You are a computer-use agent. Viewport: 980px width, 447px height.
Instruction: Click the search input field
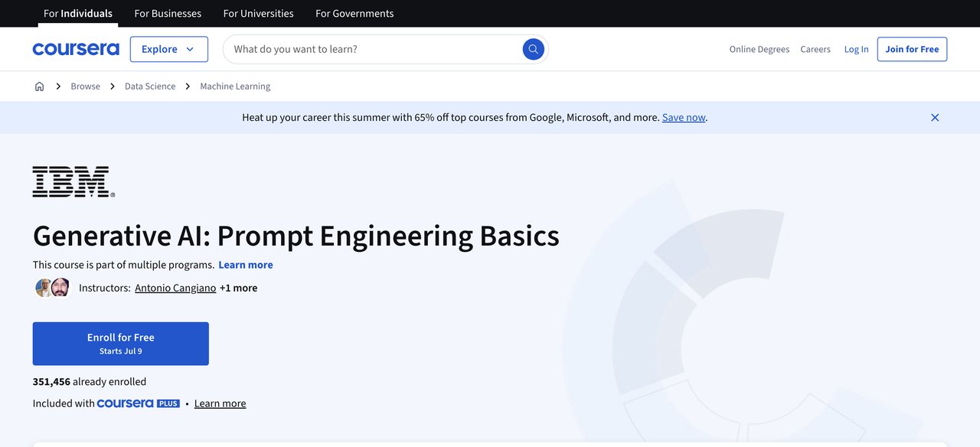[x=367, y=48]
